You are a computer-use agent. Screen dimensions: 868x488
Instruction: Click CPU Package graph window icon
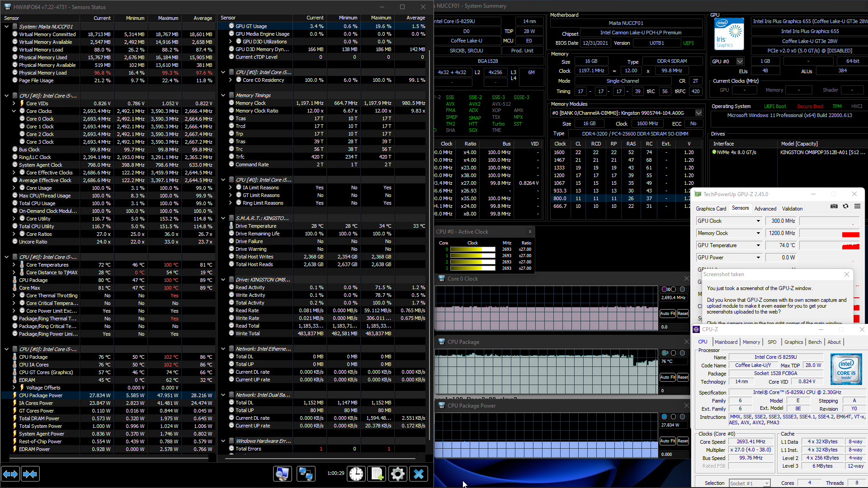[x=442, y=342]
